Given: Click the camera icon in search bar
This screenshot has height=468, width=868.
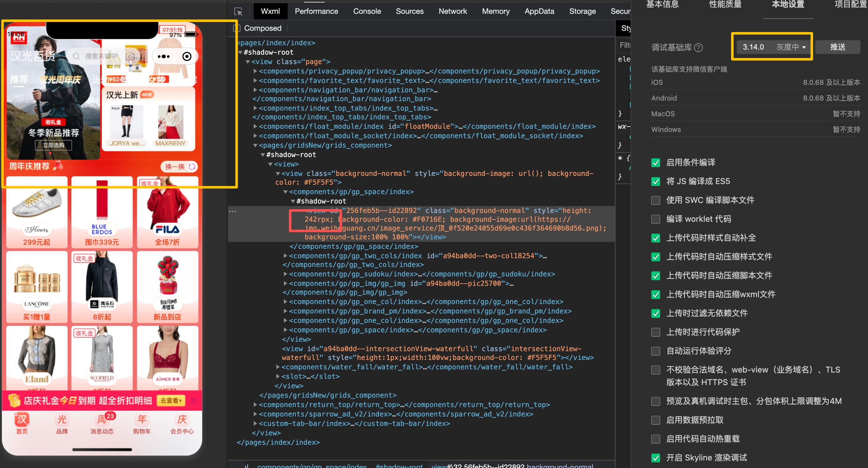Looking at the screenshot, I should click(x=130, y=56).
